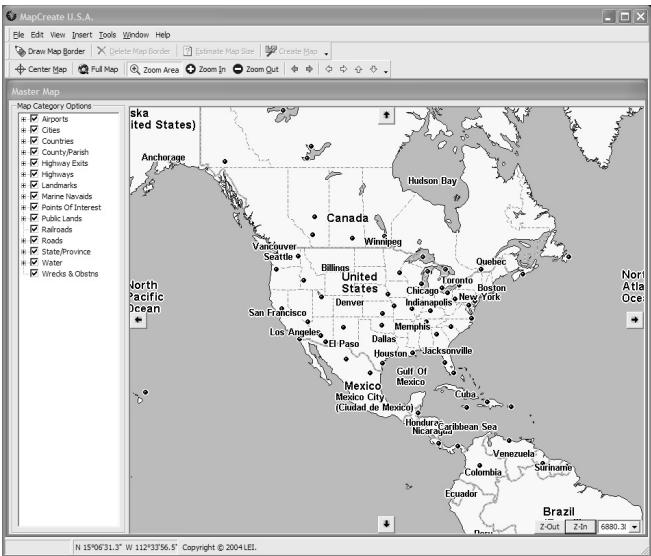Open the Insert menu
Viewport: 651px width, 556px height.
point(82,35)
